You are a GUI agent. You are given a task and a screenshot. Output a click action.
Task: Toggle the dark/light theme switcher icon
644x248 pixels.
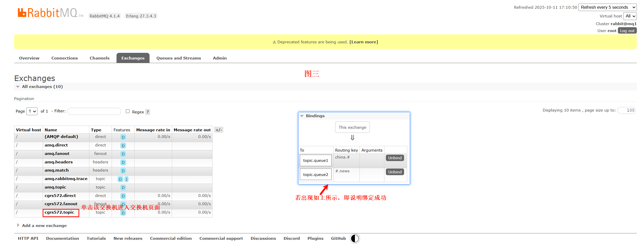click(355, 239)
